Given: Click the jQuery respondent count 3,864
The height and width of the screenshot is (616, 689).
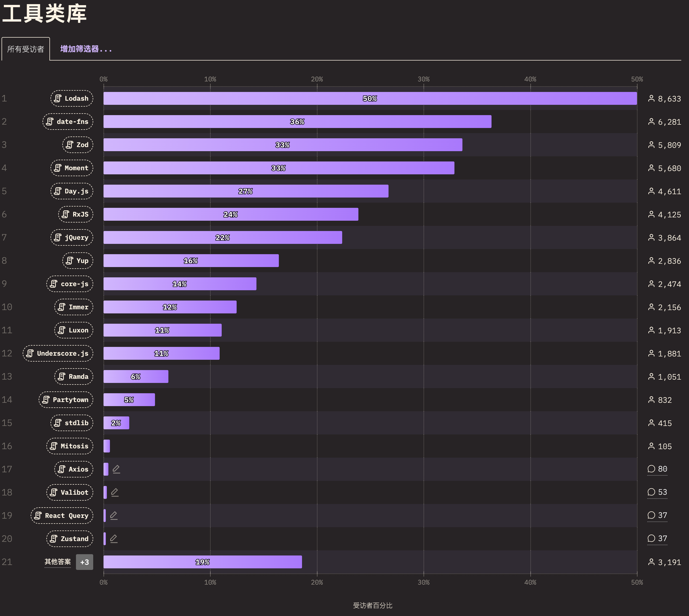Looking at the screenshot, I should [664, 238].
